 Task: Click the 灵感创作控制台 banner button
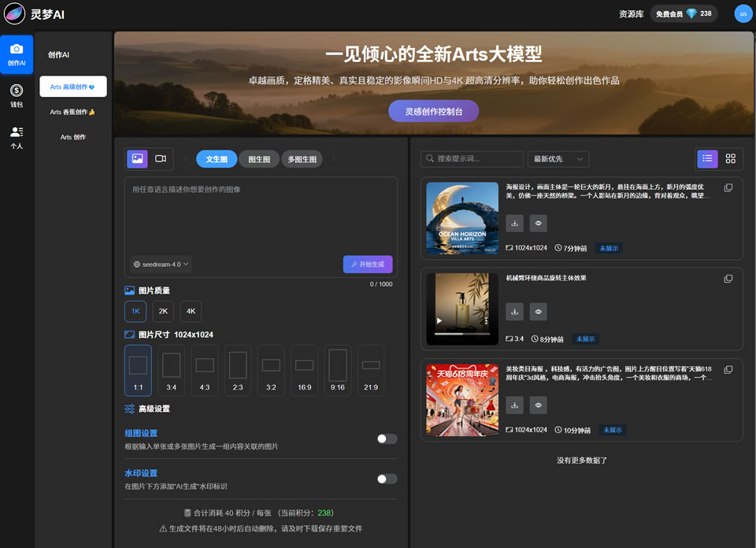[433, 112]
